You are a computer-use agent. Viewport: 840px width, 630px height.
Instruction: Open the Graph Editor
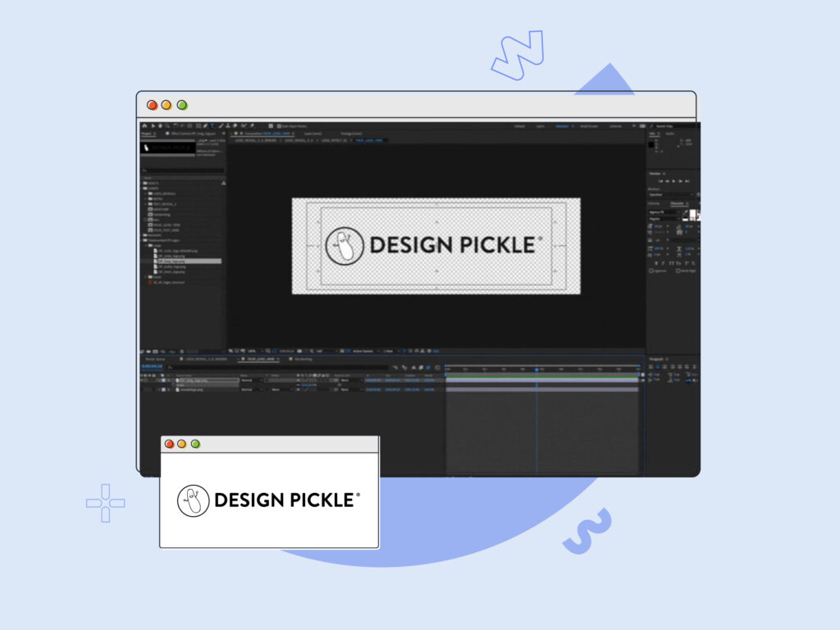coord(438,367)
